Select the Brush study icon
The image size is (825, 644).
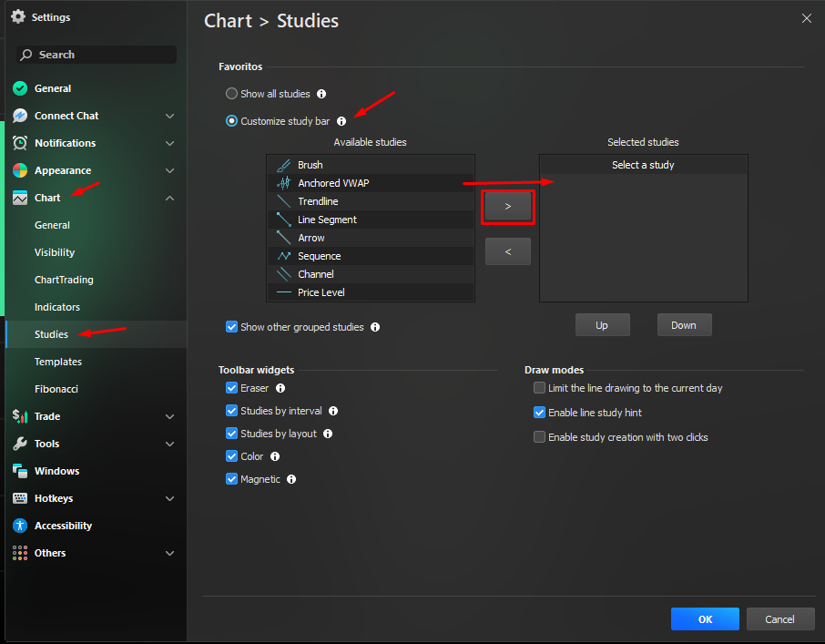pos(283,165)
